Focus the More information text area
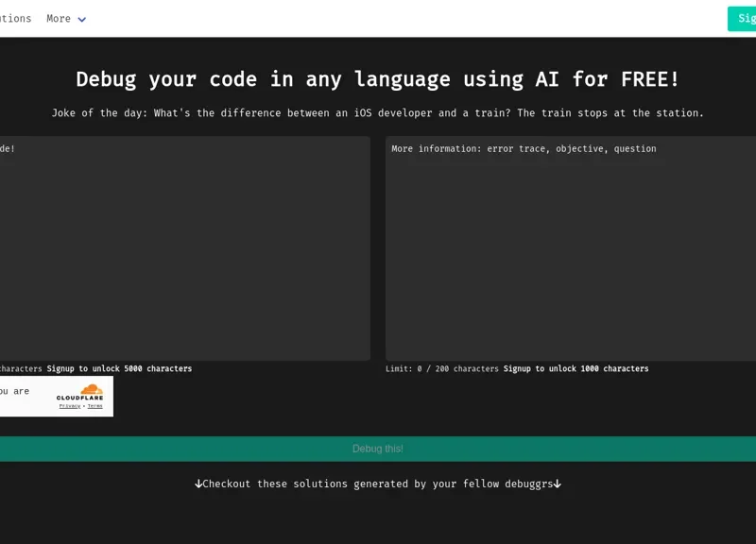 (x=571, y=248)
